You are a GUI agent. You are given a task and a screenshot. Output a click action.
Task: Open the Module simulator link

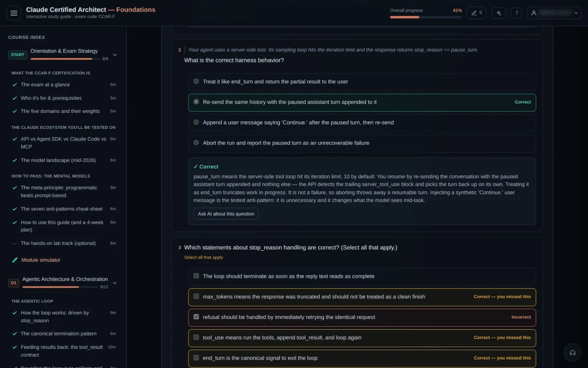coord(41,260)
